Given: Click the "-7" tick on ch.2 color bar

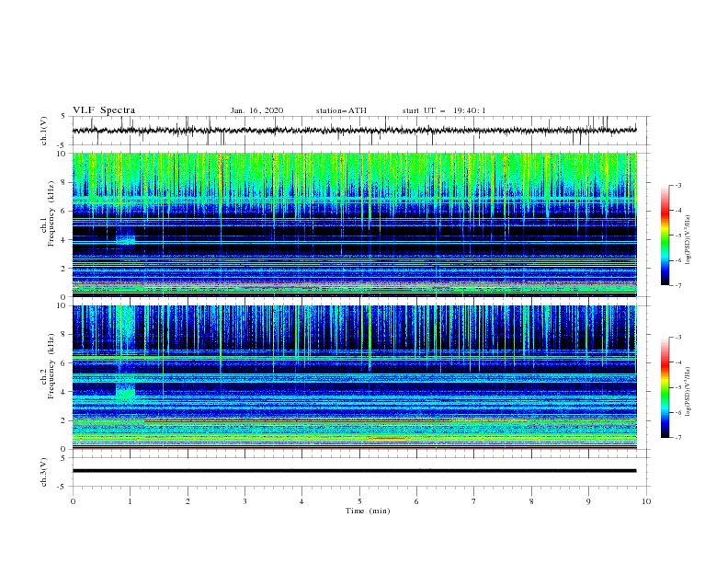Looking at the screenshot, I should (x=678, y=437).
